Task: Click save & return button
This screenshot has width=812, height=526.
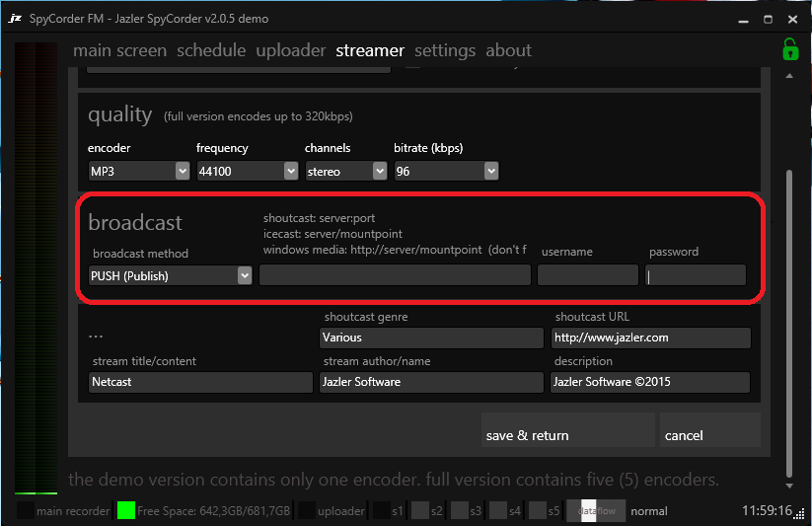Action: 567,429
